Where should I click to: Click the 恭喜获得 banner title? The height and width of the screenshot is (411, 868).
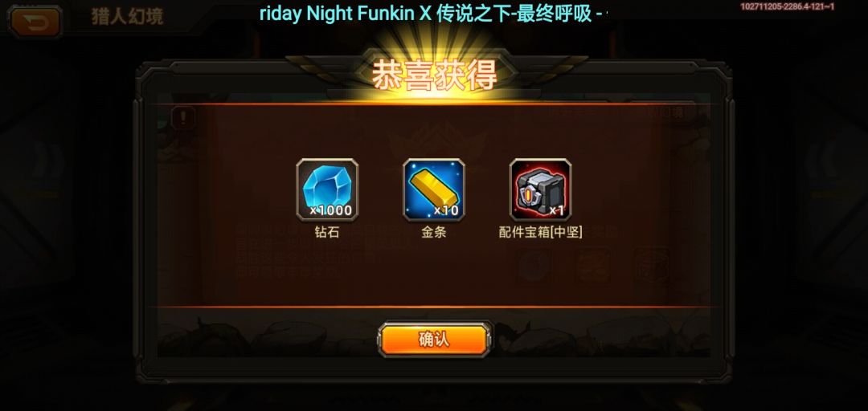435,75
